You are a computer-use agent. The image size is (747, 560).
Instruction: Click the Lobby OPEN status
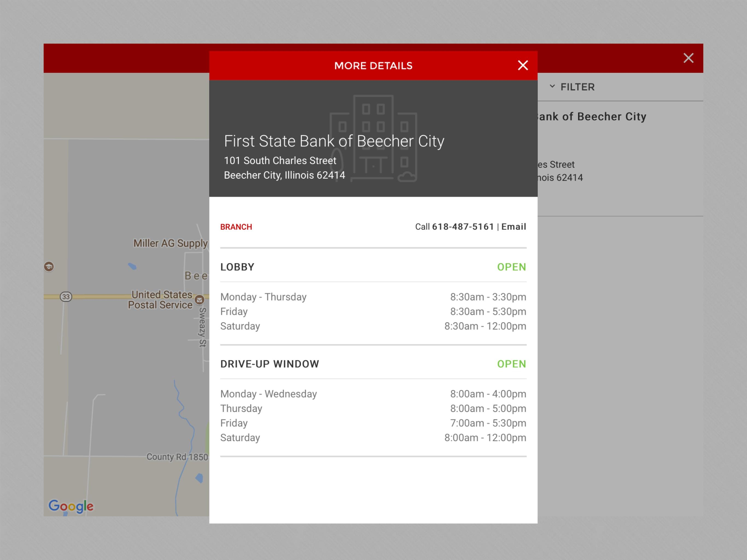pos(512,267)
